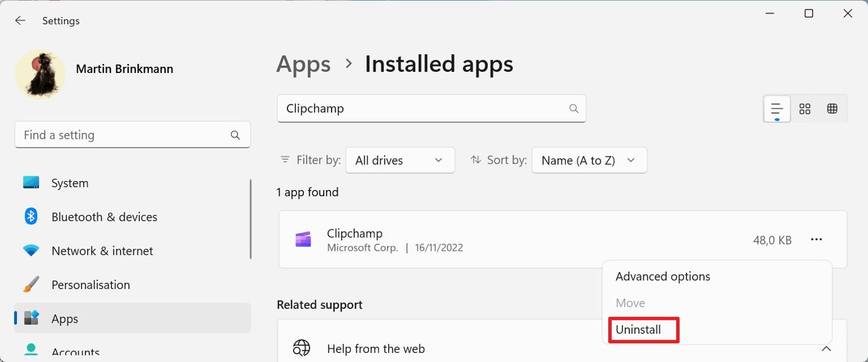
Task: Click the Bluetooth & devices icon
Action: click(x=31, y=217)
